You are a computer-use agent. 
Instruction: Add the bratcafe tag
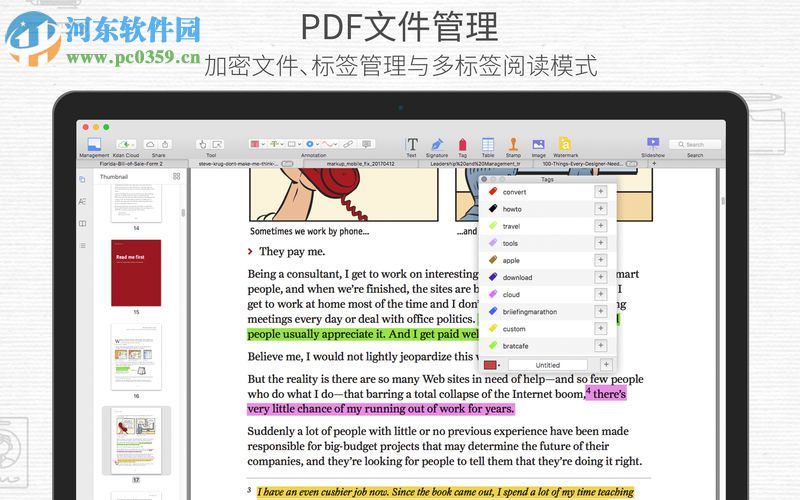(x=601, y=346)
